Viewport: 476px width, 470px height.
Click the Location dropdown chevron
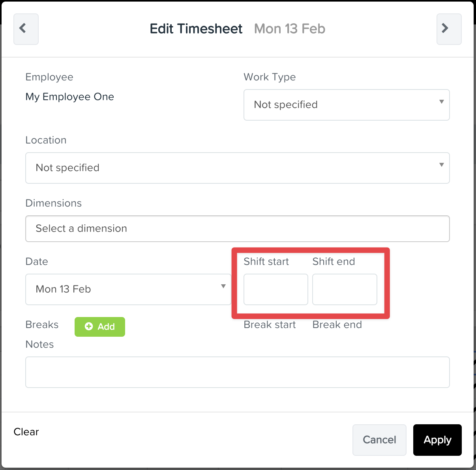click(x=441, y=165)
